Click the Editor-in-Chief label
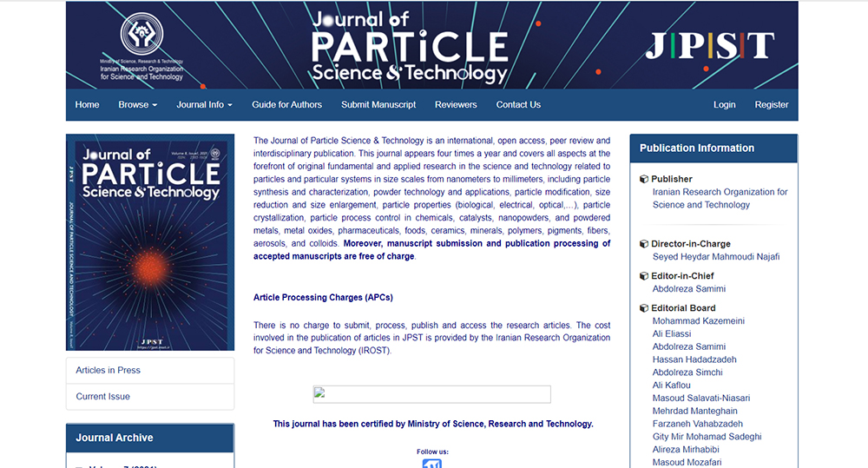The width and height of the screenshot is (868, 468). coord(682,276)
